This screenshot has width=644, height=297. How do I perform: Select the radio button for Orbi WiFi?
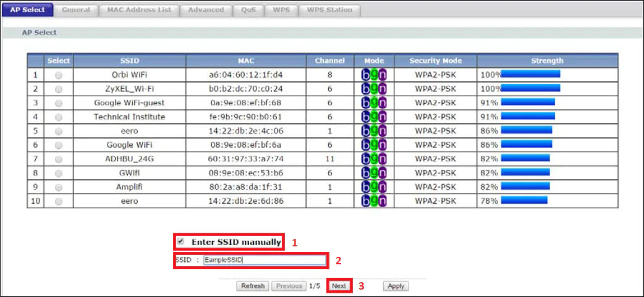click(59, 75)
